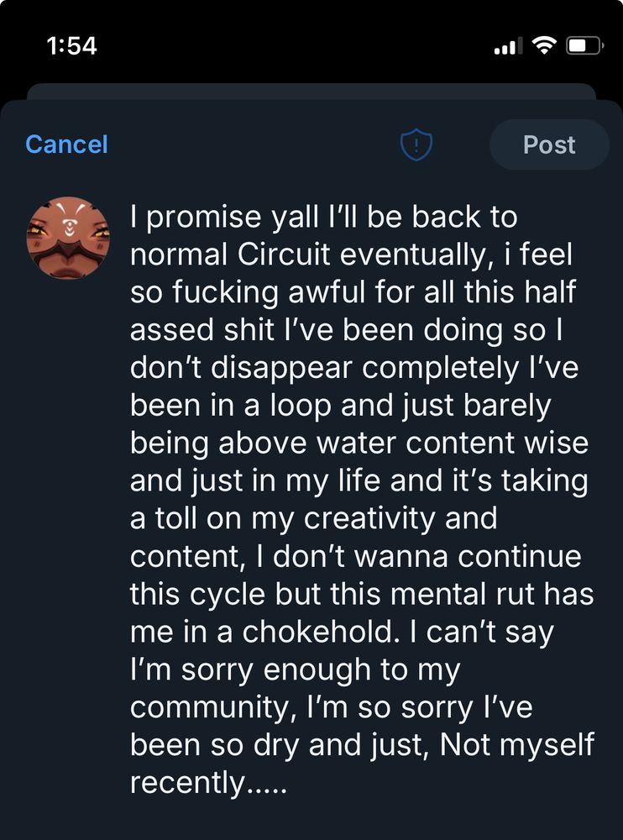Tap the Wi-Fi status icon
623x840 pixels.
546,45
